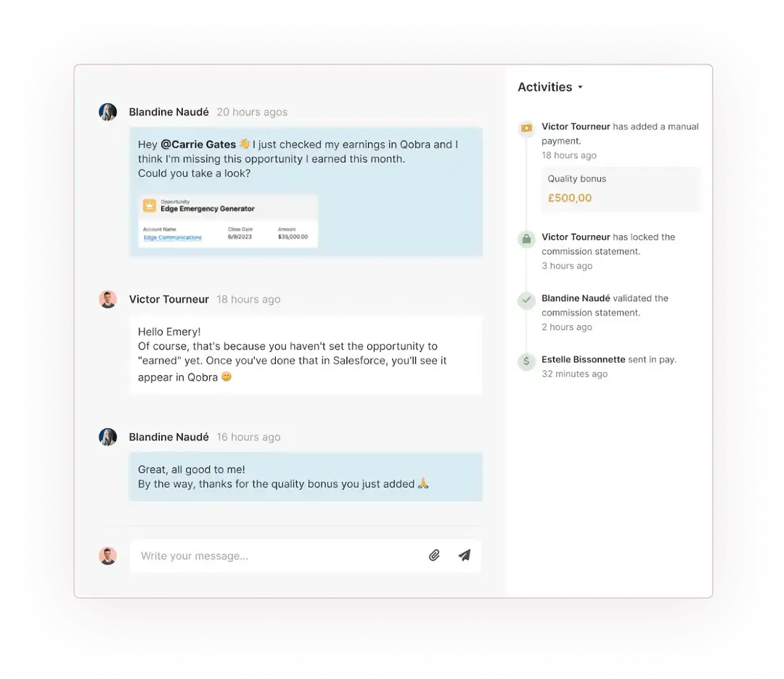Image resolution: width=784 pixels, height=679 pixels.
Task: Click your avatar beside the message box
Action: (x=108, y=556)
